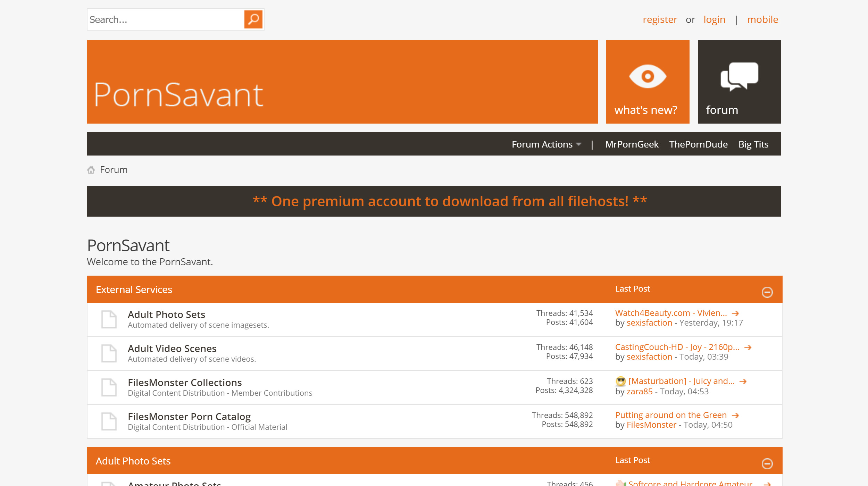Viewport: 868px width, 486px height.
Task: Open ThePornDude navbar link
Action: pyautogui.click(x=698, y=144)
